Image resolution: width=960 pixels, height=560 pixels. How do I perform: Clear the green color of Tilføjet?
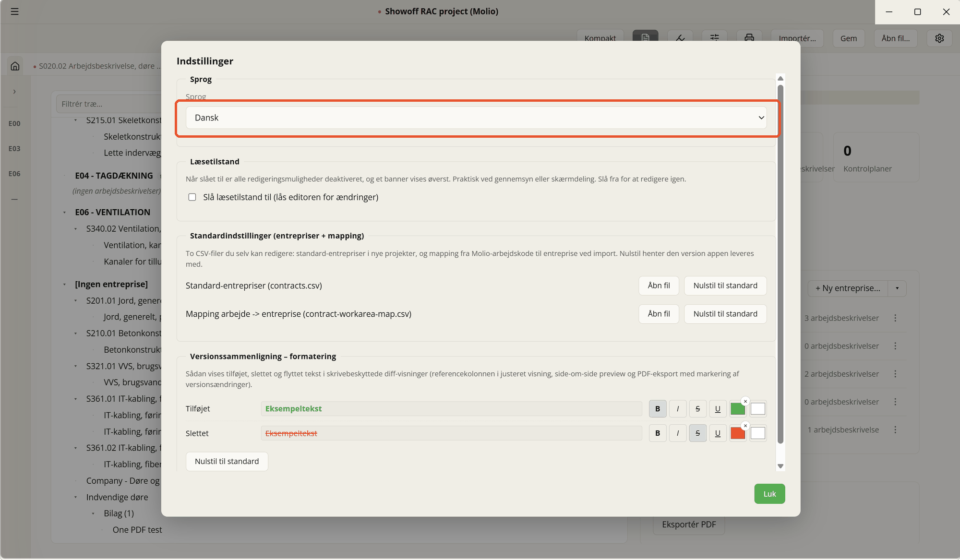tap(745, 401)
